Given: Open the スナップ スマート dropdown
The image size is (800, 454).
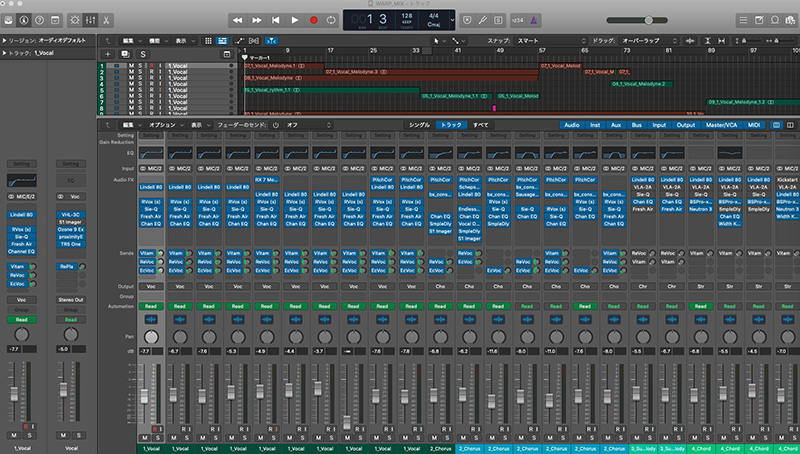Looking at the screenshot, I should click(551, 41).
